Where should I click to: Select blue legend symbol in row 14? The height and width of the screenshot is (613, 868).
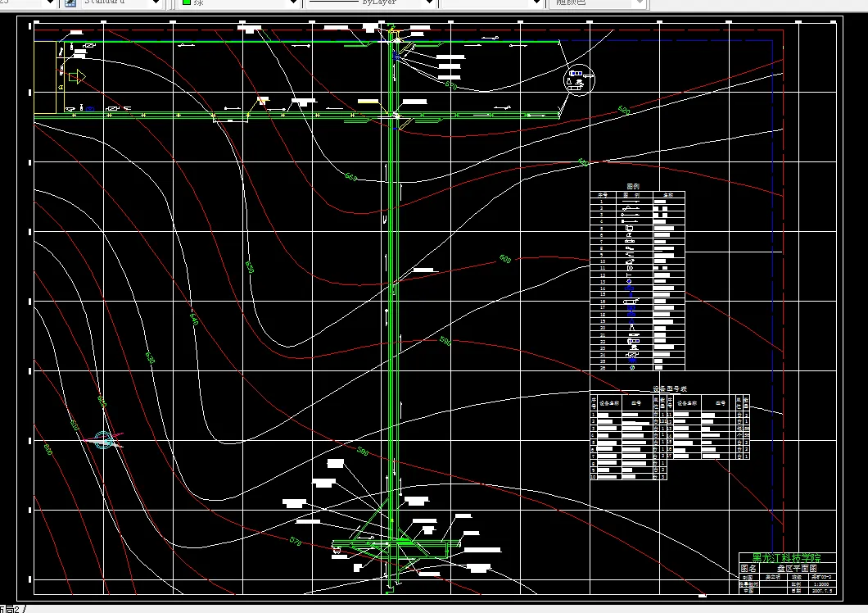click(x=630, y=288)
